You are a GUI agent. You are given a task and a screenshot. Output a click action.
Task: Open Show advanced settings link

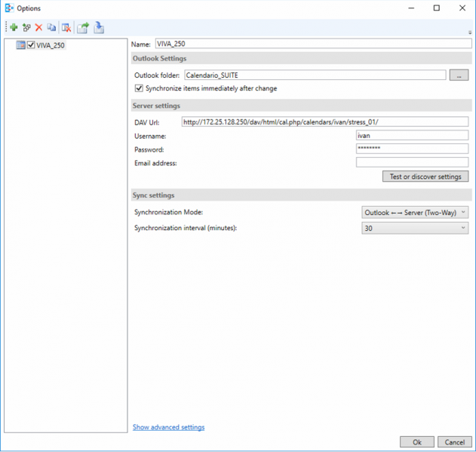coord(168,427)
